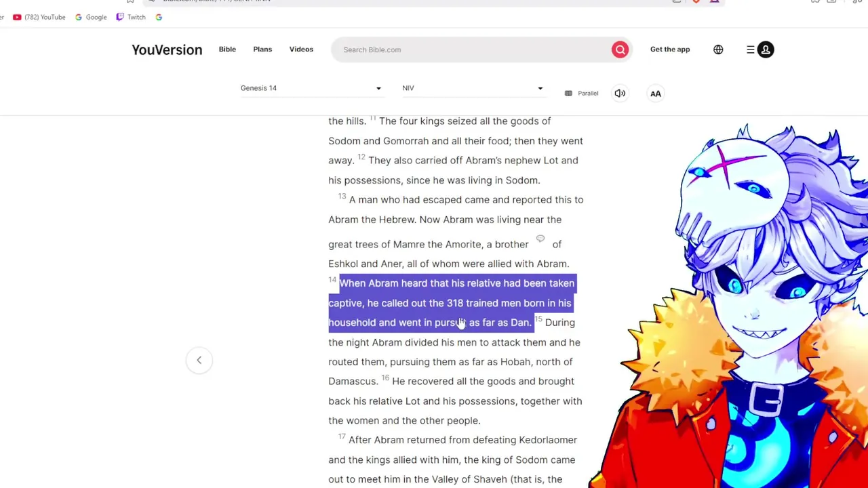
Task: Click the Parallel view icon
Action: [568, 94]
